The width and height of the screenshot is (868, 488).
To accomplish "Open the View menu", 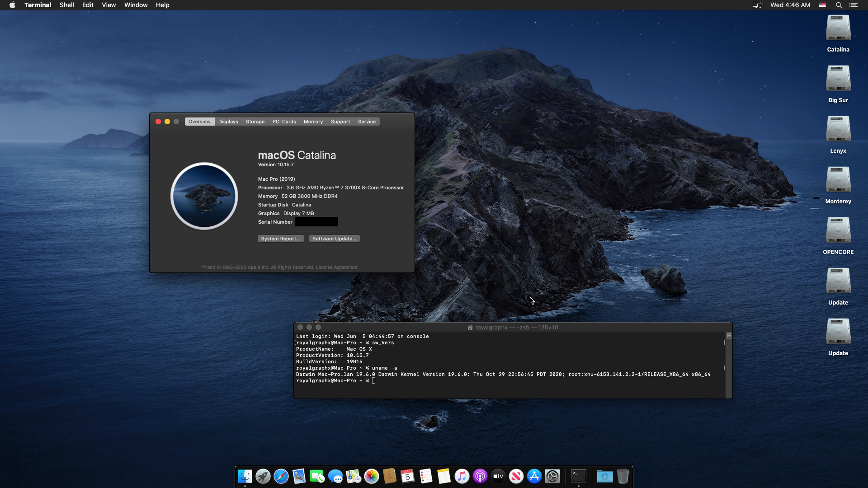I will coord(109,5).
